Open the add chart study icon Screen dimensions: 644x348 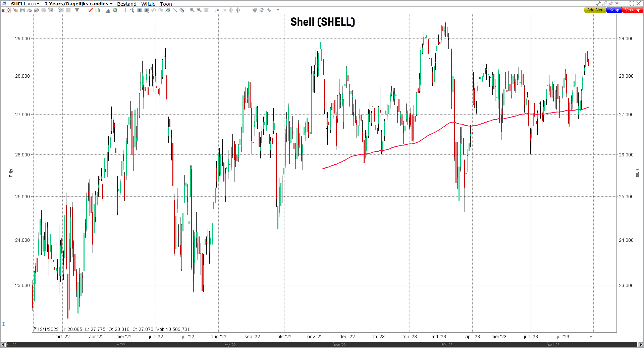[50, 10]
